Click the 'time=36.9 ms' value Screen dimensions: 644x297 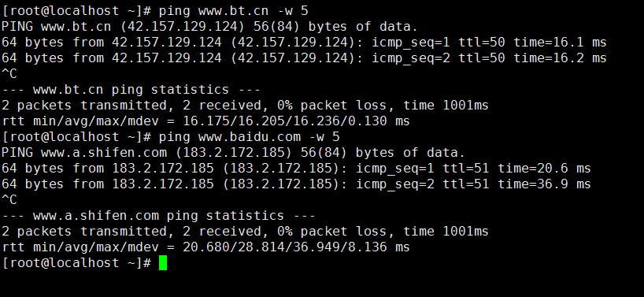coord(544,184)
